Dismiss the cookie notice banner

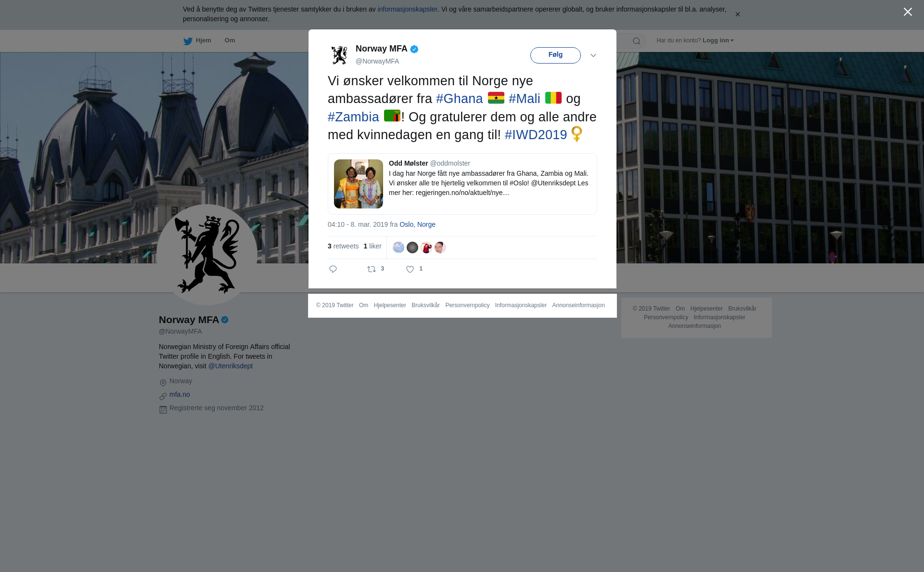point(737,14)
